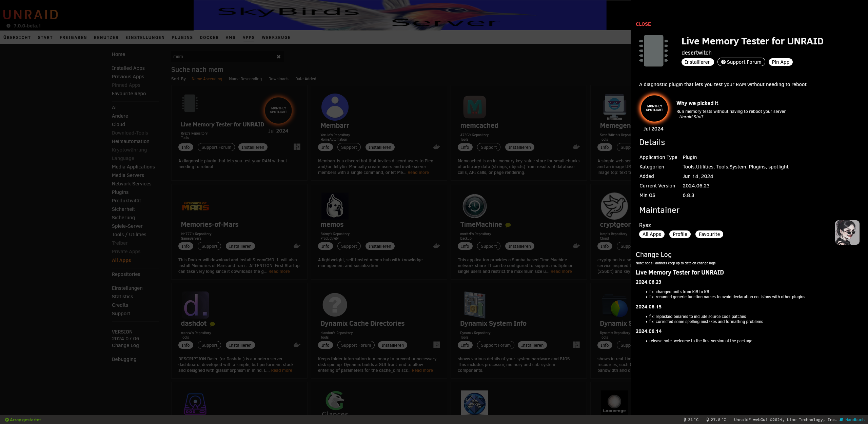Select the Tools / Utilities category
This screenshot has width=868, height=424.
tap(129, 235)
